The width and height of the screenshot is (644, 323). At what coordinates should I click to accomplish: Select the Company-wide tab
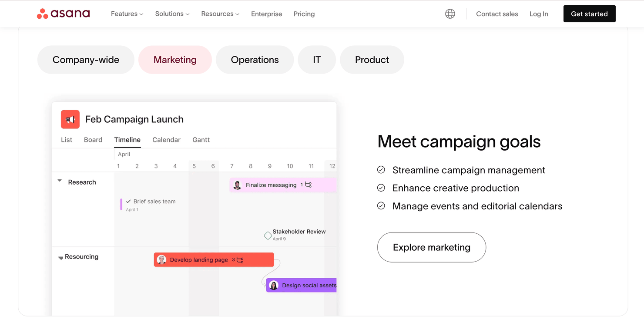click(86, 60)
